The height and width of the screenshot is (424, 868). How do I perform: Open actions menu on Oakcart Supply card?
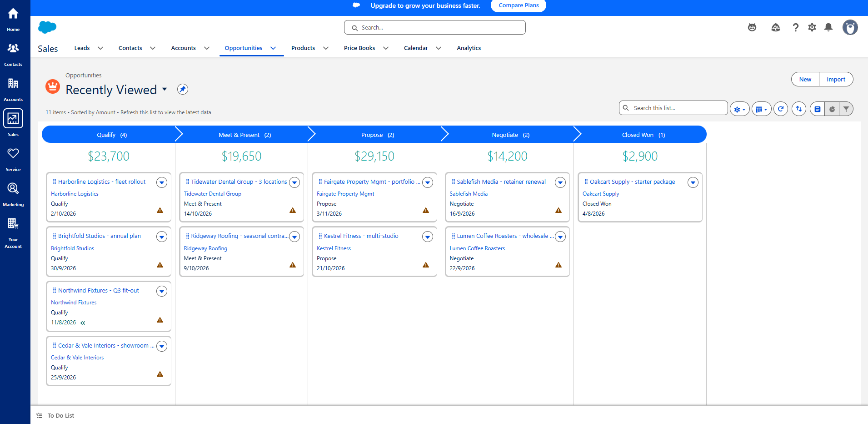(693, 182)
